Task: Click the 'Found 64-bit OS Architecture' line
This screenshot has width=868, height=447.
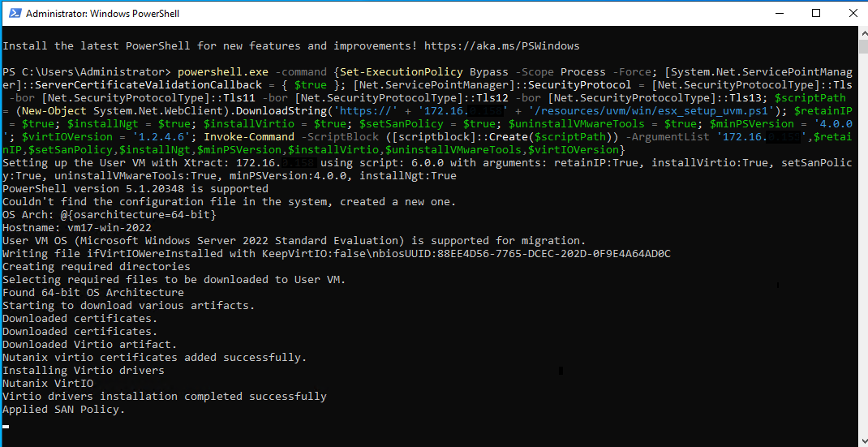Action: pyautogui.click(x=93, y=293)
